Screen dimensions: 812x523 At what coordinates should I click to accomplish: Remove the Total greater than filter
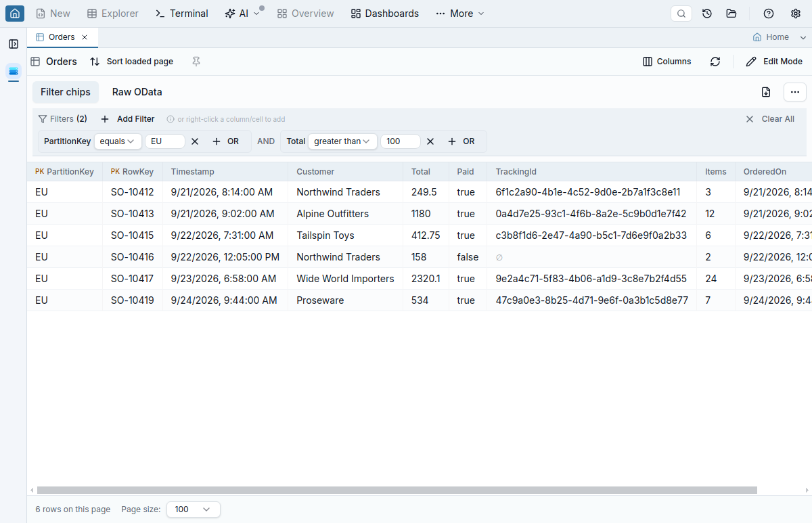(x=430, y=141)
